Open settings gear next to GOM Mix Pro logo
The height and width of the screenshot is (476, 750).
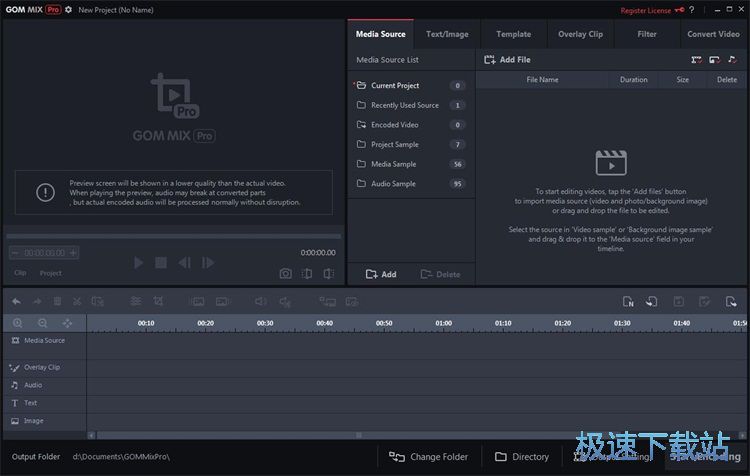pyautogui.click(x=69, y=9)
